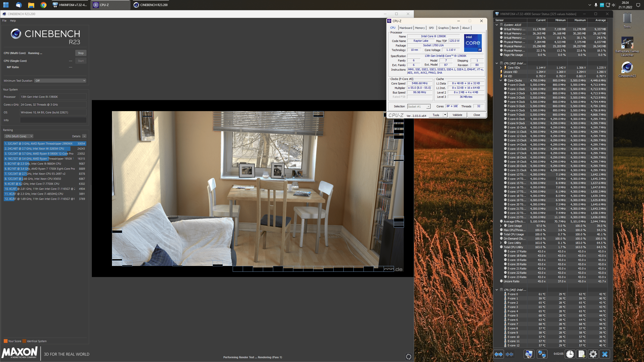
Task: Switch to CPU-Z Memory tab
Action: (x=420, y=28)
